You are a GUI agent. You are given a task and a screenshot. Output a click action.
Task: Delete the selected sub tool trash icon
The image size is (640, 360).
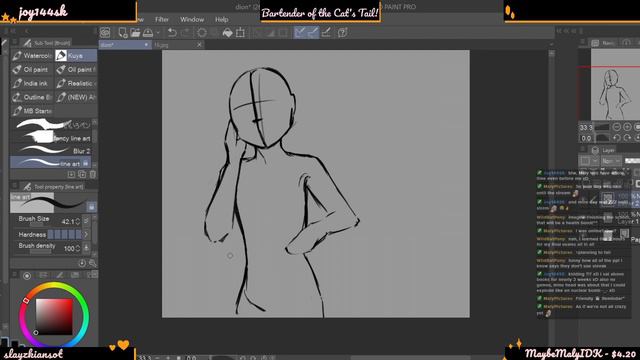click(x=93, y=175)
